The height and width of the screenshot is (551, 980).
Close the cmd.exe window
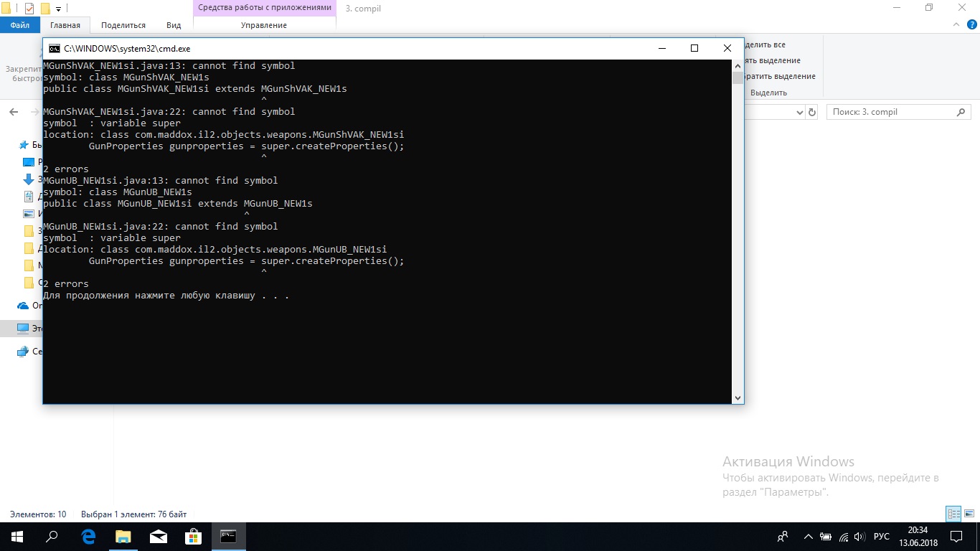pos(727,48)
